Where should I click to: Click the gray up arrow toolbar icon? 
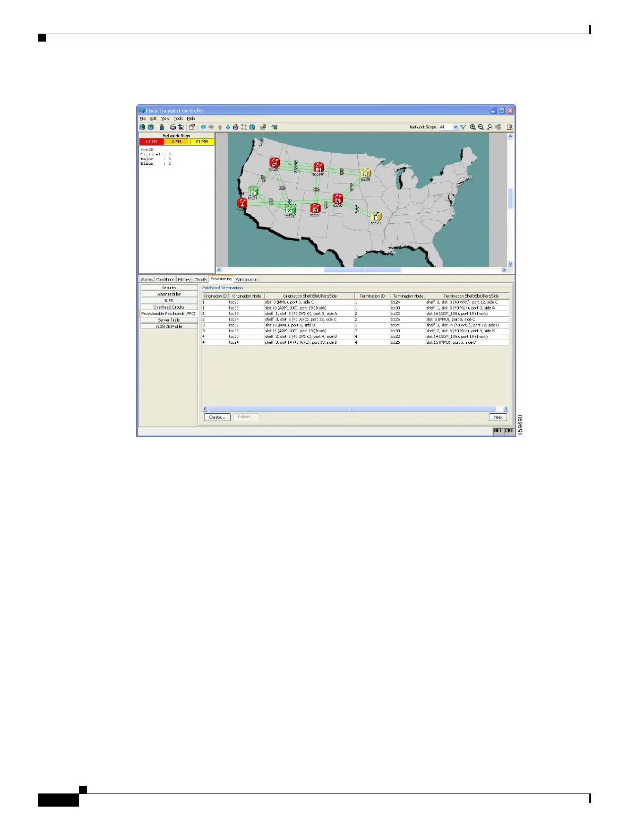220,127
